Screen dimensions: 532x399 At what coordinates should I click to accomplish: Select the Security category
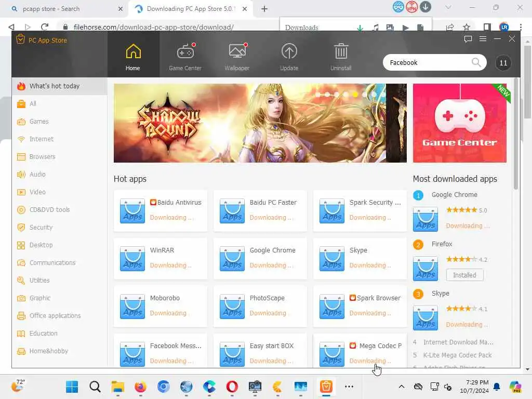point(59,228)
